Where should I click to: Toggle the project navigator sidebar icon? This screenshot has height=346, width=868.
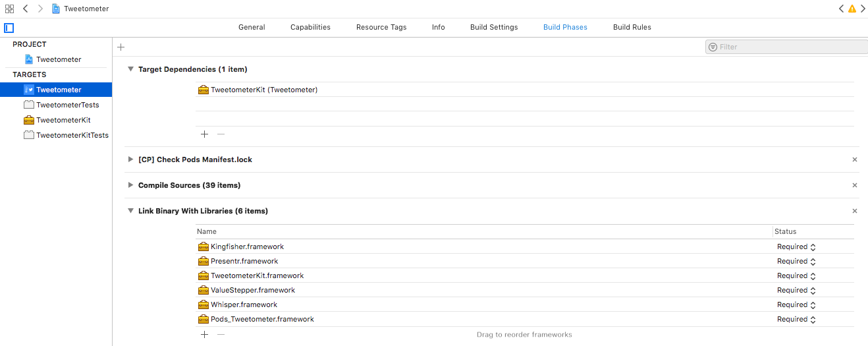tap(9, 28)
